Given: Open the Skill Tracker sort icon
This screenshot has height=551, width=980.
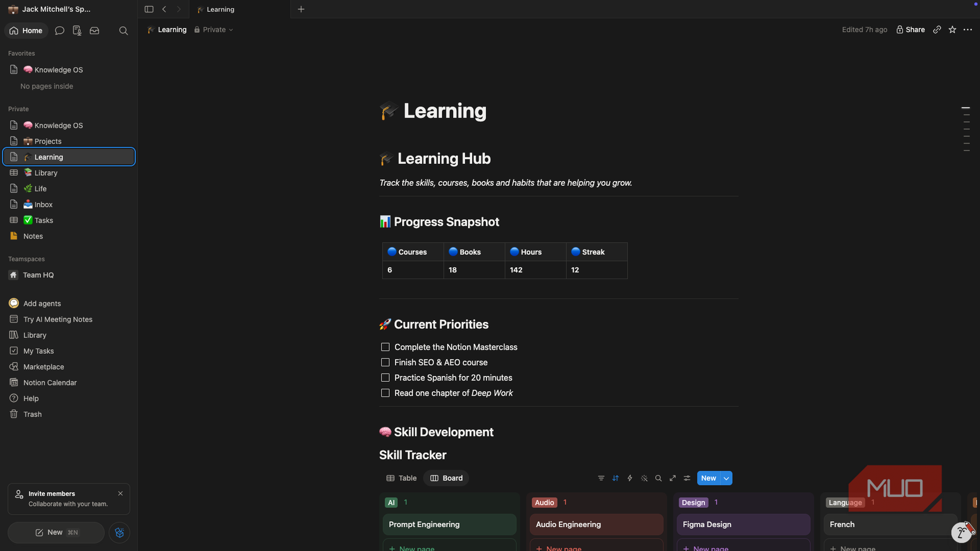Looking at the screenshot, I should coord(615,479).
